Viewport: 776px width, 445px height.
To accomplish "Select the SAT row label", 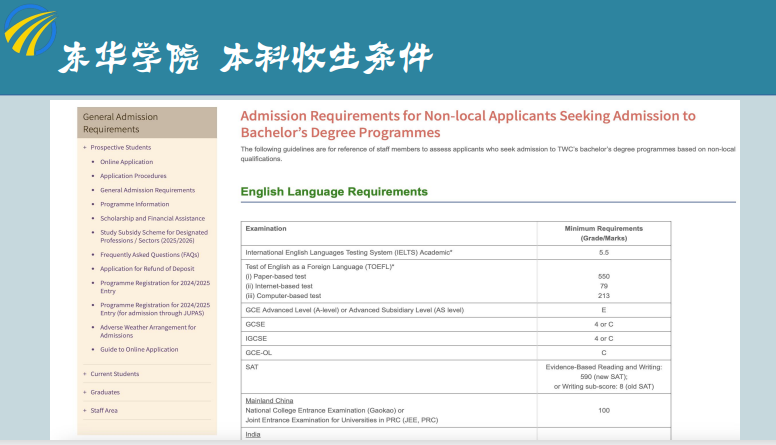I will [252, 367].
